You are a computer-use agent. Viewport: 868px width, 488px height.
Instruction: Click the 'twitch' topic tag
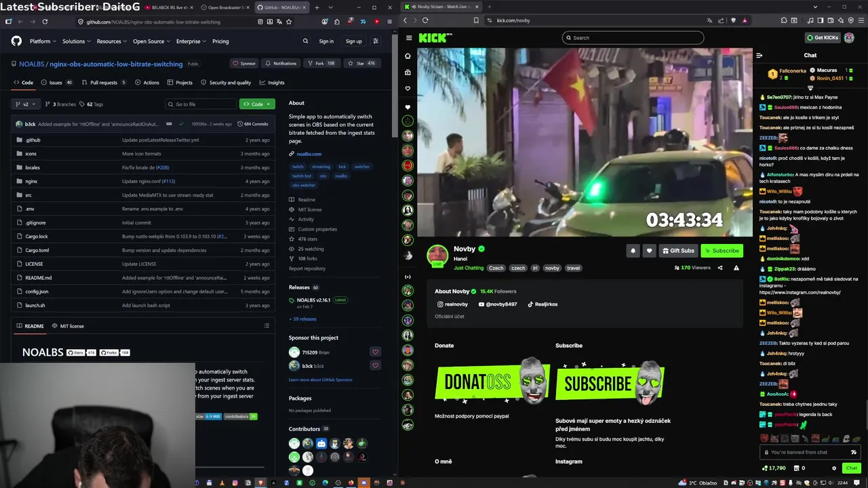[298, 167]
